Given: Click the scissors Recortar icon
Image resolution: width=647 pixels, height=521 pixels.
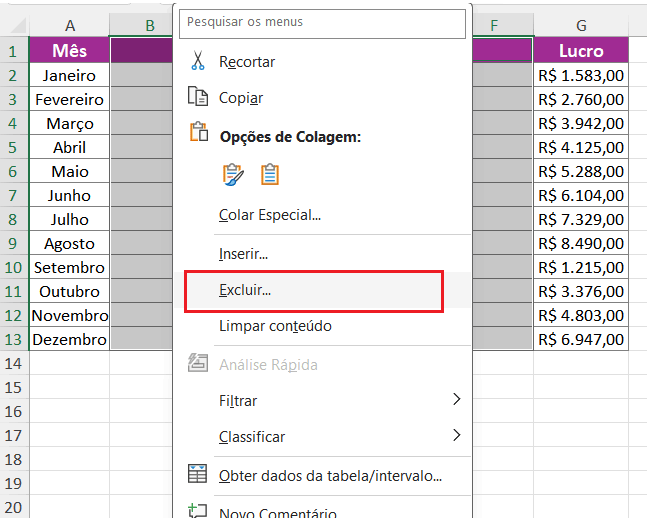Looking at the screenshot, I should click(198, 61).
